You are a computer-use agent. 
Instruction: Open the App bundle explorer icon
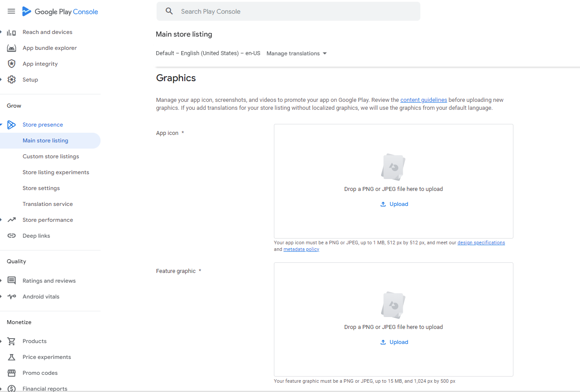pyautogui.click(x=11, y=48)
